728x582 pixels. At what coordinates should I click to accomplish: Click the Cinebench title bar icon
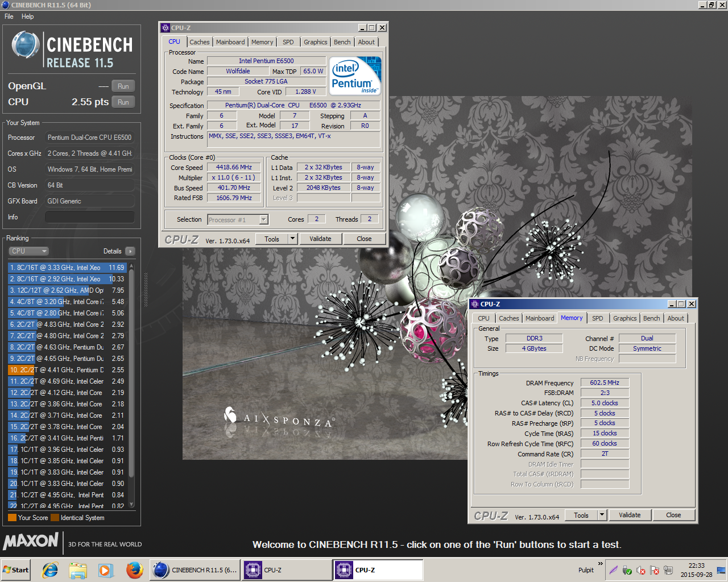[x=6, y=5]
